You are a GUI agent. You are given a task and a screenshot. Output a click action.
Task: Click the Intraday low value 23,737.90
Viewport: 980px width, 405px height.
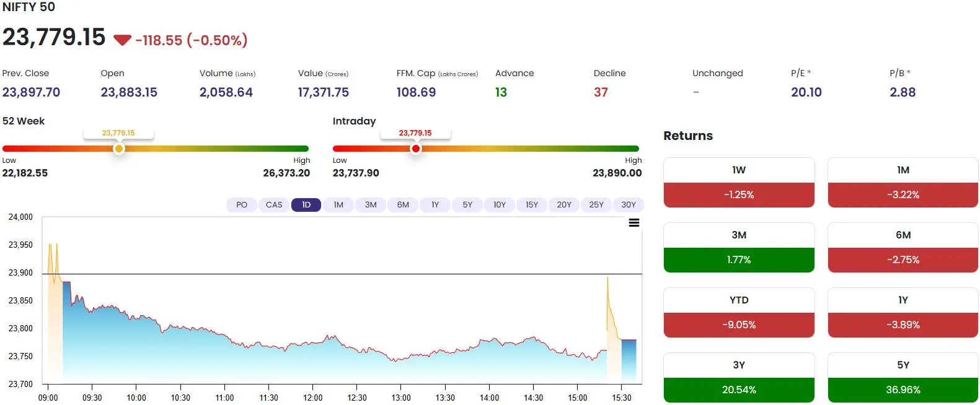(x=356, y=173)
